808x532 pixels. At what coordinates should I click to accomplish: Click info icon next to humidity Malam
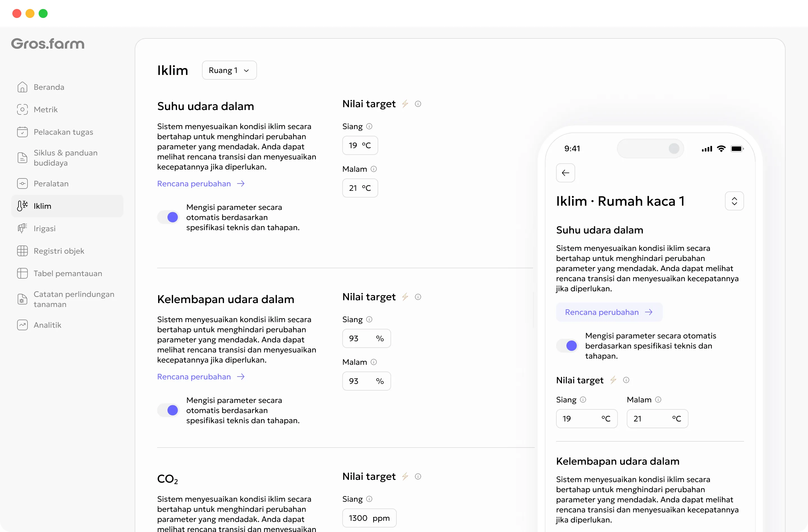click(373, 362)
